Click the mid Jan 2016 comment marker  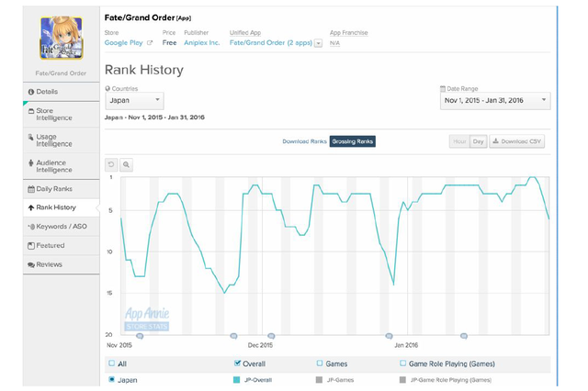point(464,336)
